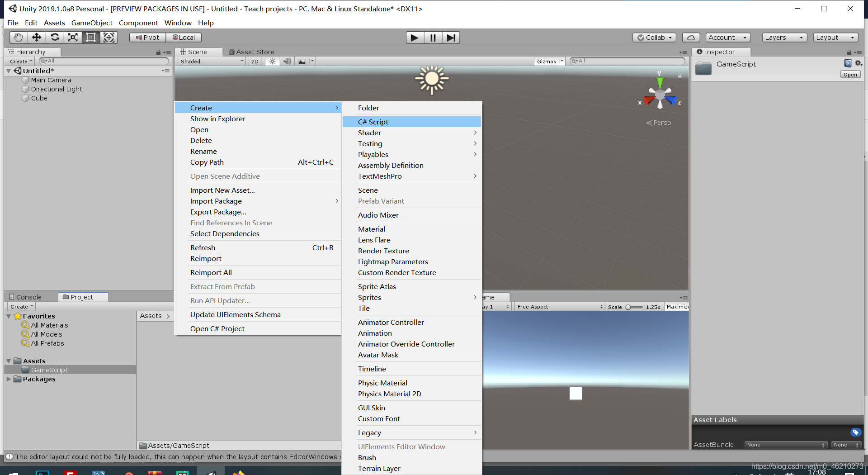
Task: Step forward one frame
Action: click(x=451, y=38)
